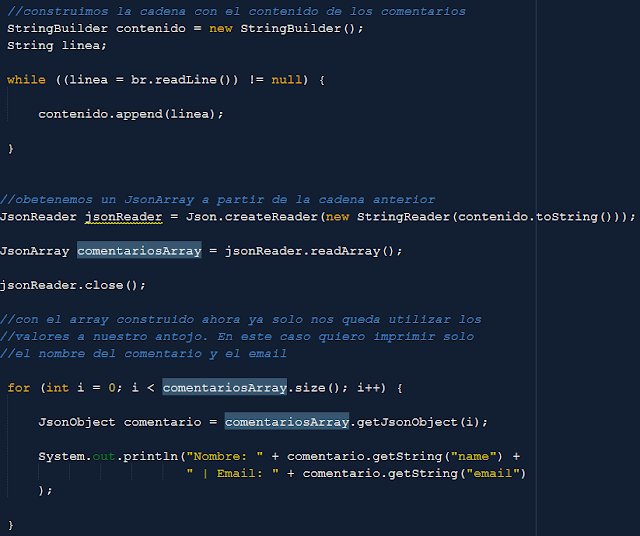Click the 'String linea;' line

57,46
